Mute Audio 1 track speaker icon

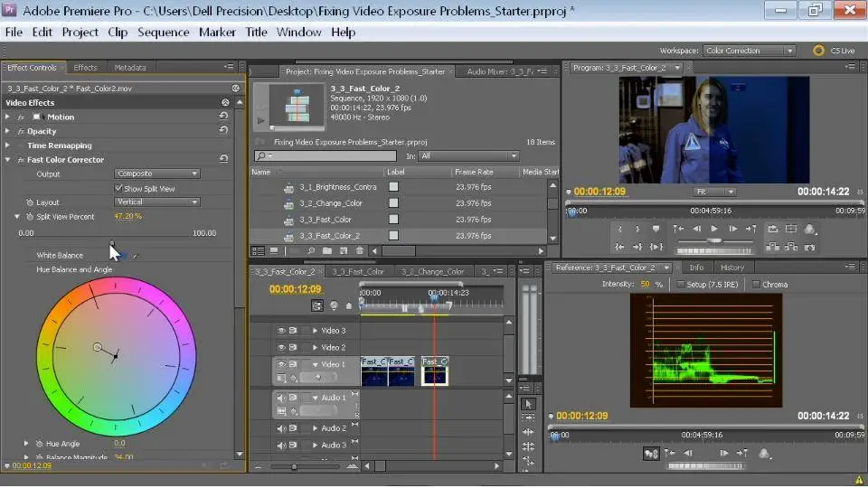281,398
